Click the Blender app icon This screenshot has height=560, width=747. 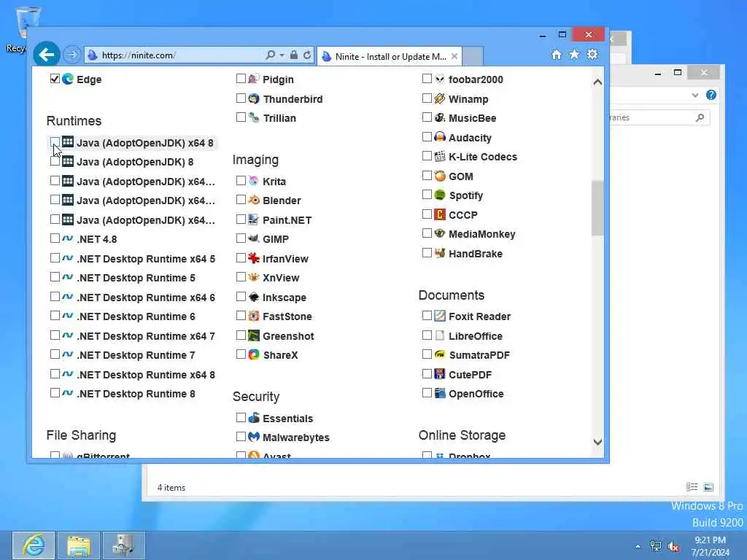(x=254, y=200)
